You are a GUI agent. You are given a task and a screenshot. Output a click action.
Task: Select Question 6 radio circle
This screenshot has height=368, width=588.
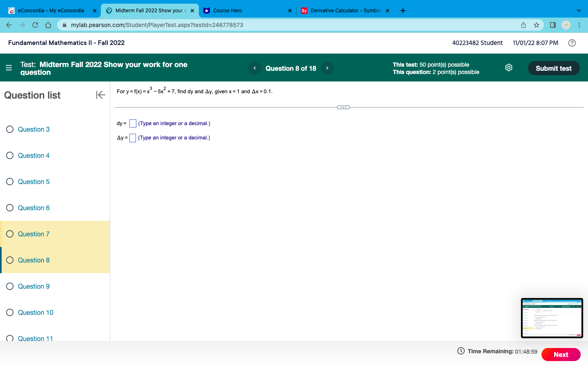tap(10, 208)
